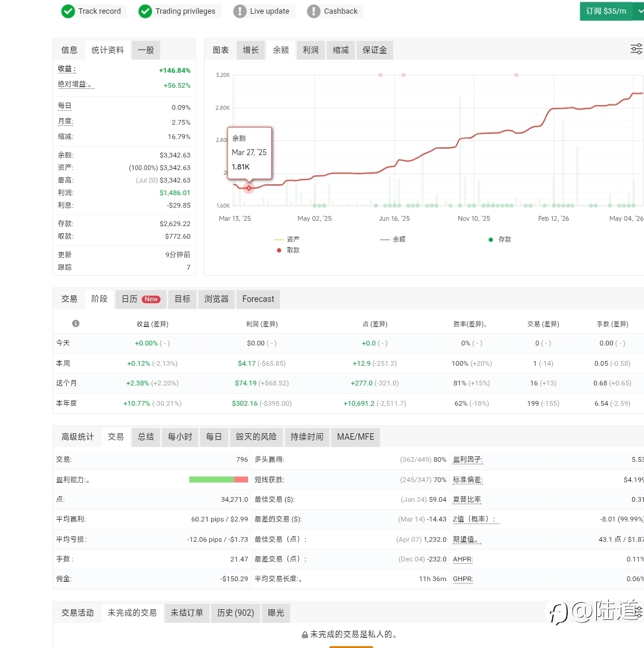Open chart settings sliders icon

636,49
